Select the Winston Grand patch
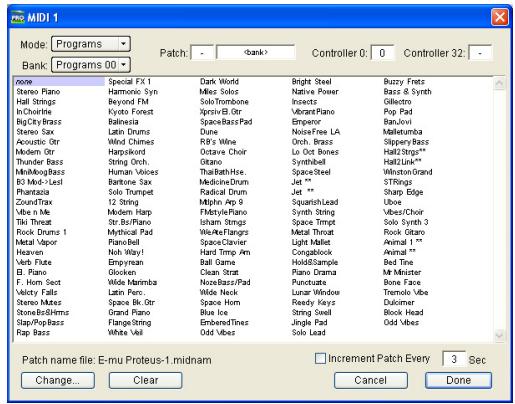 point(407,172)
